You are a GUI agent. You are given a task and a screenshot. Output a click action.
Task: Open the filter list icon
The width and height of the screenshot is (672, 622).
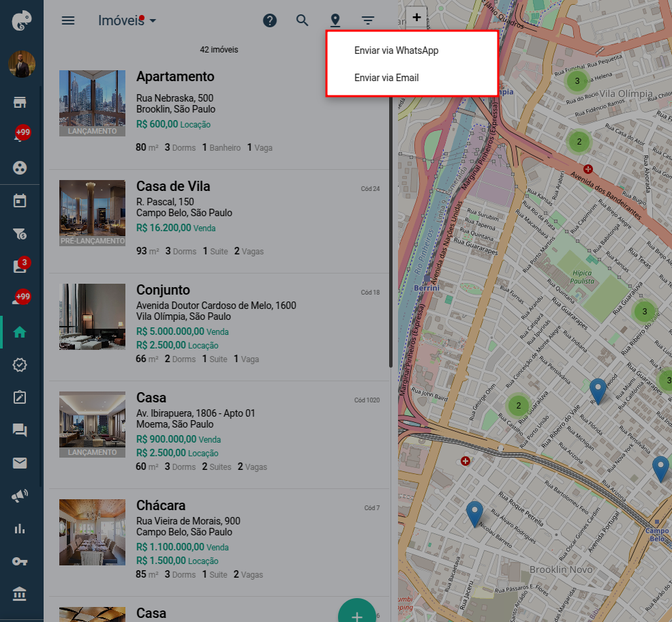[x=368, y=20]
